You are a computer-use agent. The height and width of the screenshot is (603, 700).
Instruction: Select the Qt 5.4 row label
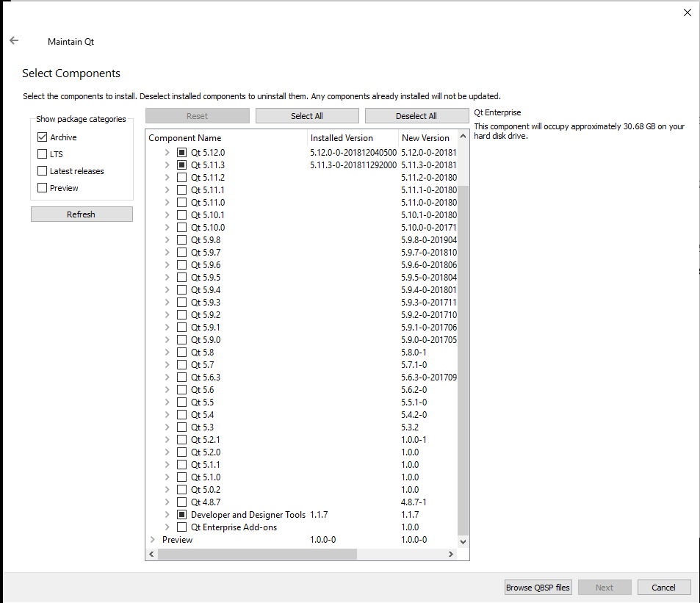pos(202,415)
